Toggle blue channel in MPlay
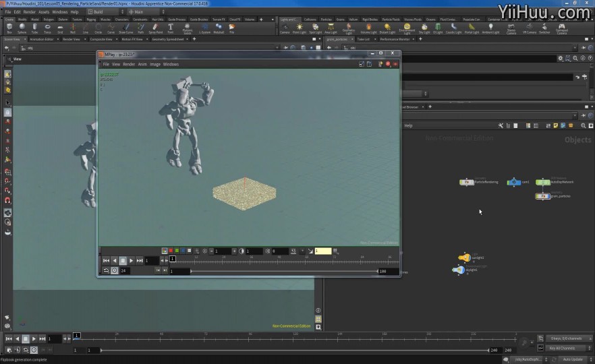 183,251
